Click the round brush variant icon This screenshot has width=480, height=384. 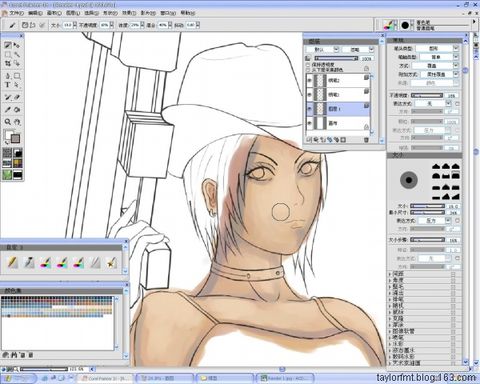tap(405, 25)
